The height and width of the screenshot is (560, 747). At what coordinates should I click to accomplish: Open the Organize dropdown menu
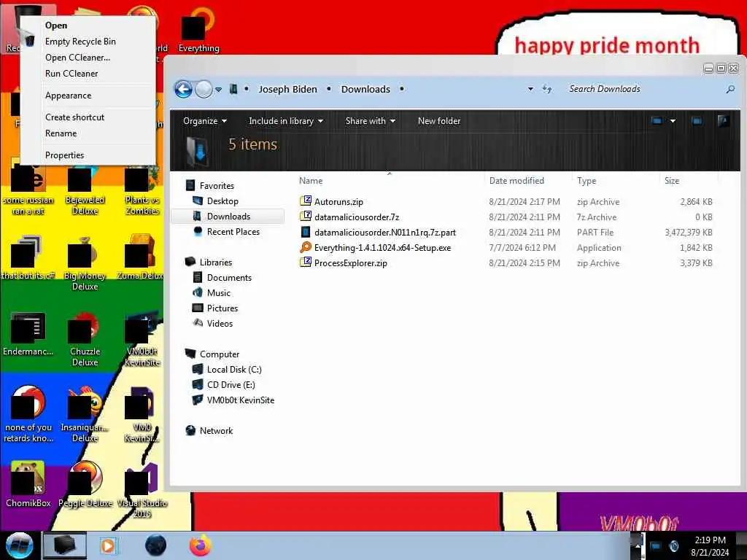(205, 121)
